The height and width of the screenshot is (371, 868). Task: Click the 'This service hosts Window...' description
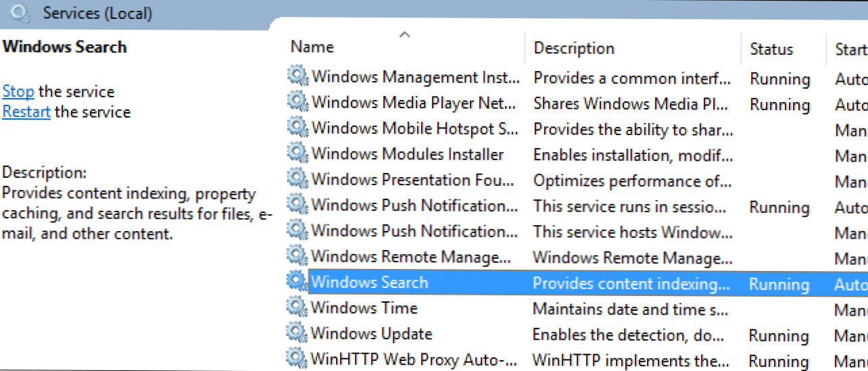[x=633, y=232]
